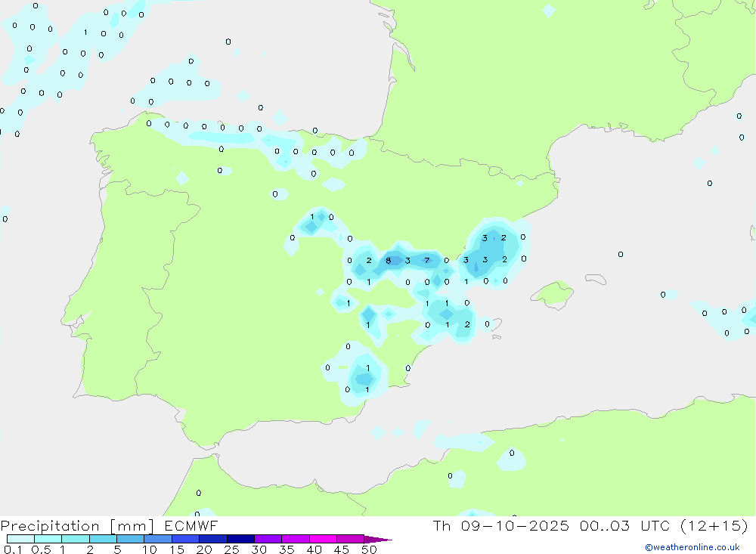Click the '0.1' legend scale label
Screen dimensions: 756x554
(x=12, y=549)
